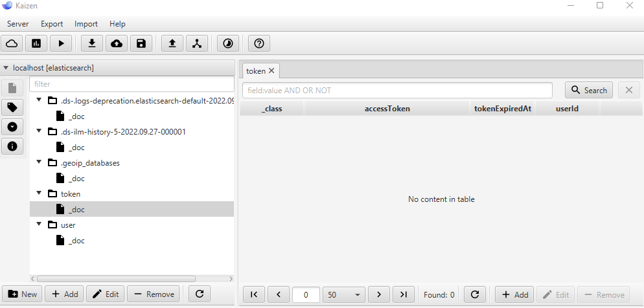The height and width of the screenshot is (308, 644).
Task: Open the Help menu
Action: [117, 24]
